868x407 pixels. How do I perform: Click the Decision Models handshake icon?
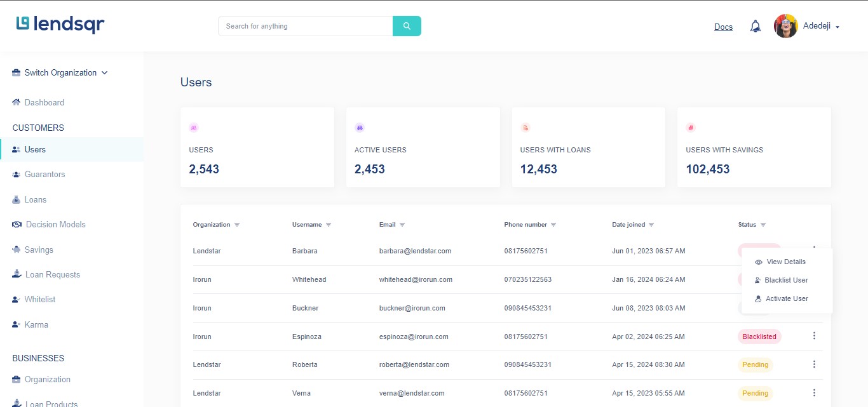tap(17, 225)
